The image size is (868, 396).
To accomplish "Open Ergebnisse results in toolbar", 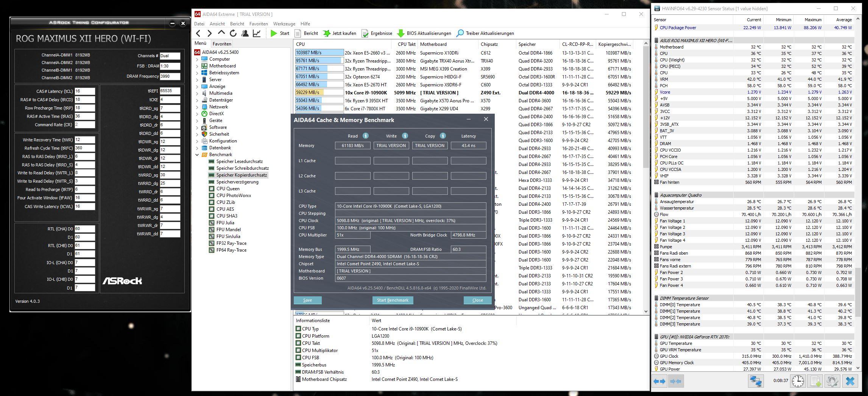I will tap(377, 33).
